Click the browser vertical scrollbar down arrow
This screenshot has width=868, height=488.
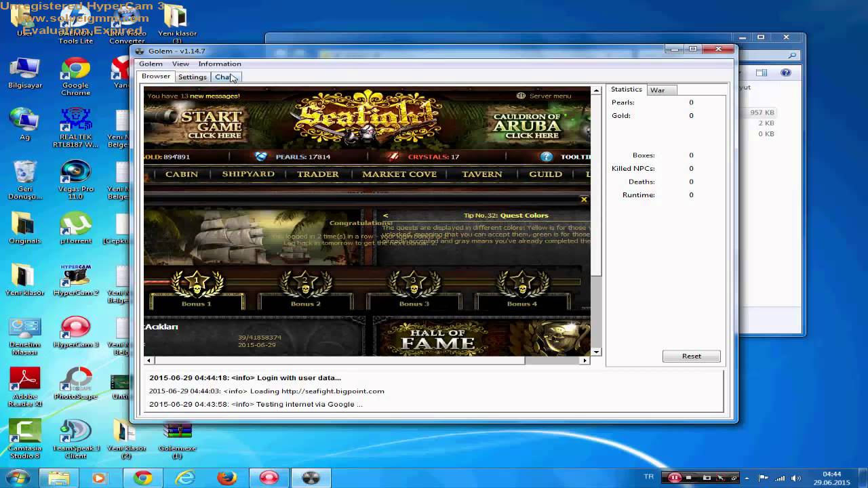597,352
